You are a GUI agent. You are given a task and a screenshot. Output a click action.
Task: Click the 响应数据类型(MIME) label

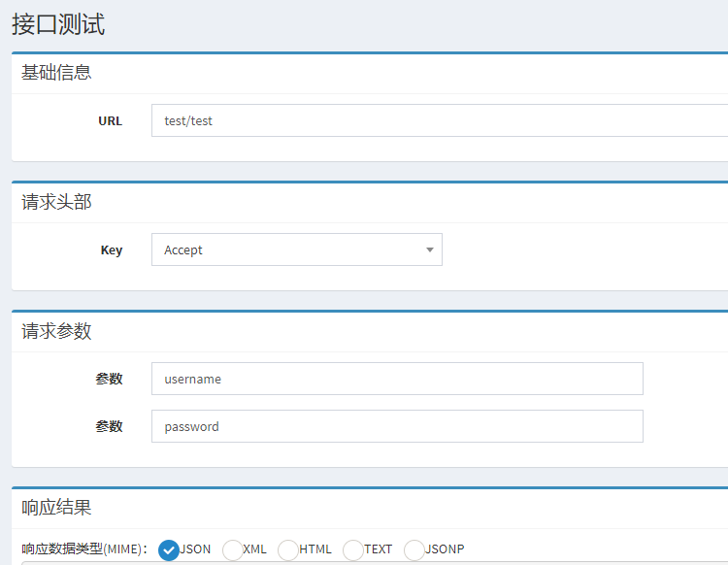pos(84,549)
